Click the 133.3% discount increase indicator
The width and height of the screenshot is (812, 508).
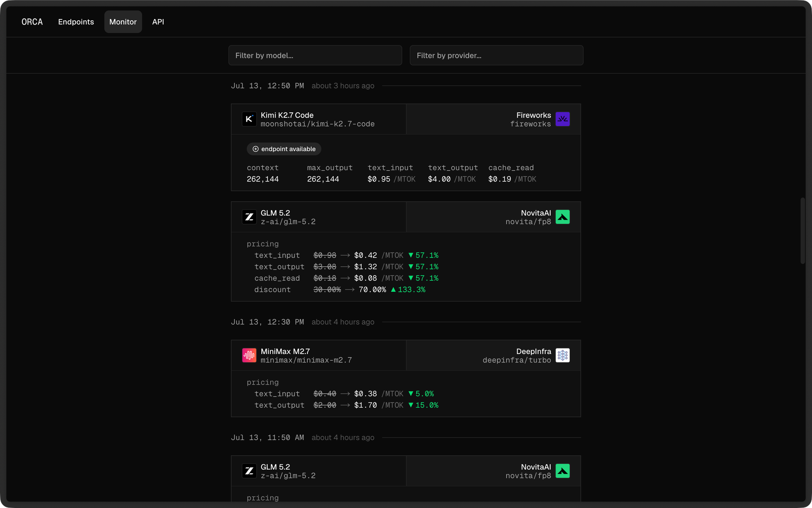408,290
